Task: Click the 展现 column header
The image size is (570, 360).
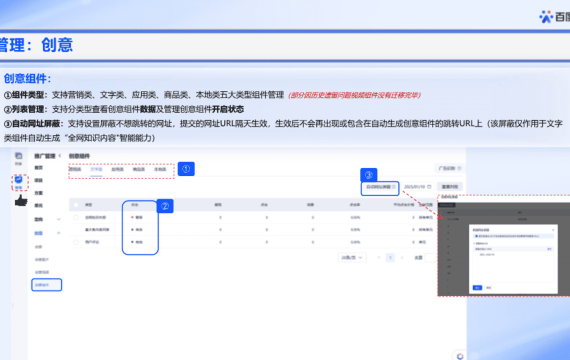Action: [x=218, y=205]
